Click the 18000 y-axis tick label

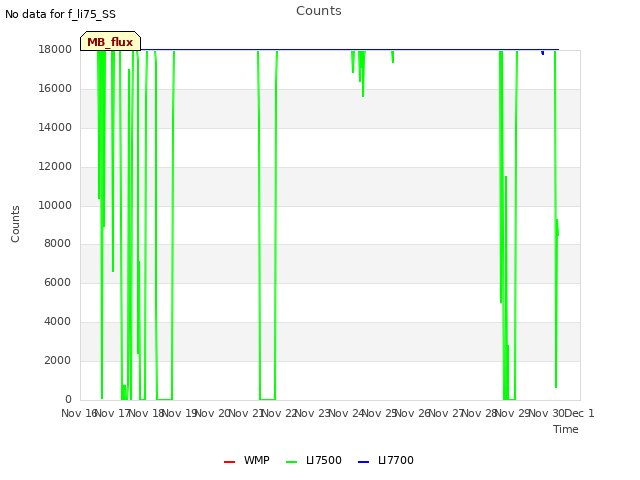55,49
